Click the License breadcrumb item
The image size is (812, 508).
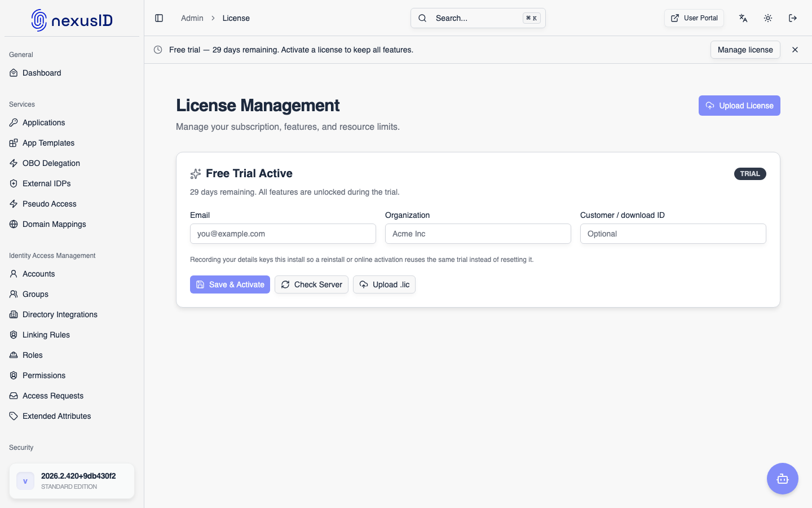pyautogui.click(x=236, y=18)
